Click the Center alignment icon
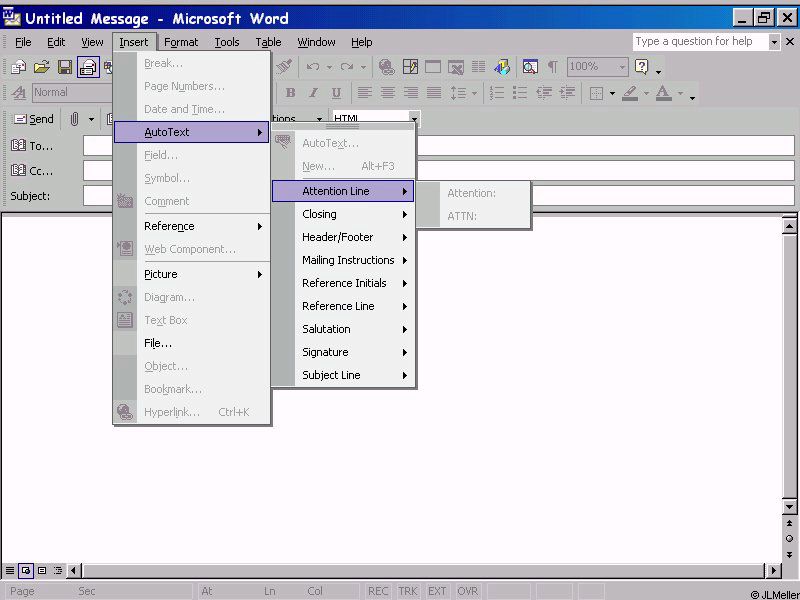This screenshot has width=800, height=600. [387, 93]
